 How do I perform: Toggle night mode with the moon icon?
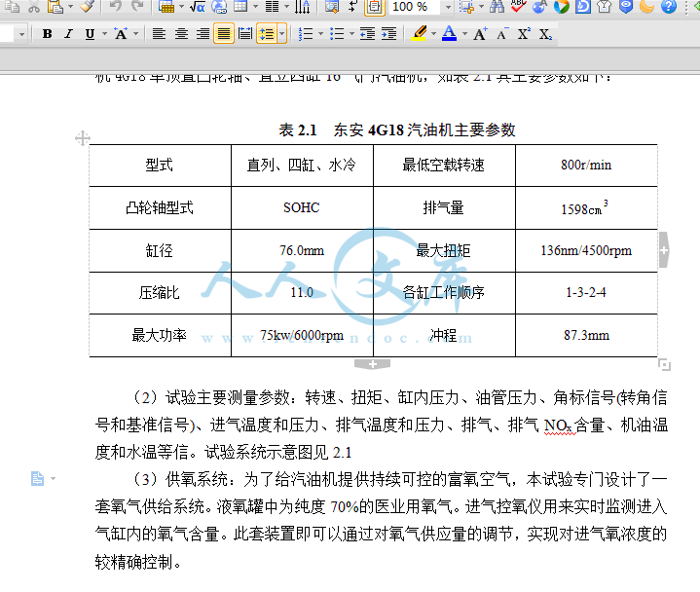point(646,6)
